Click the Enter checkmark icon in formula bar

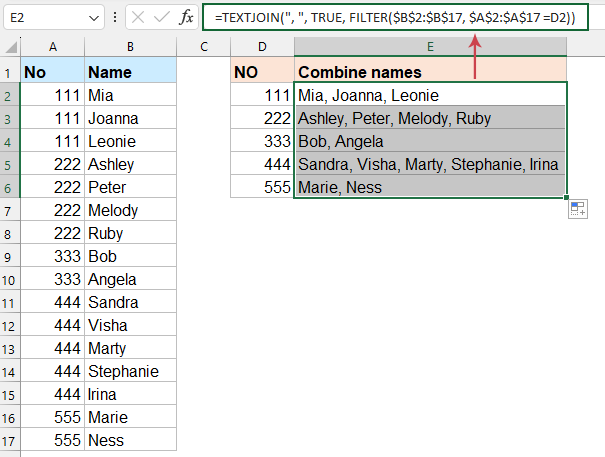(160, 18)
